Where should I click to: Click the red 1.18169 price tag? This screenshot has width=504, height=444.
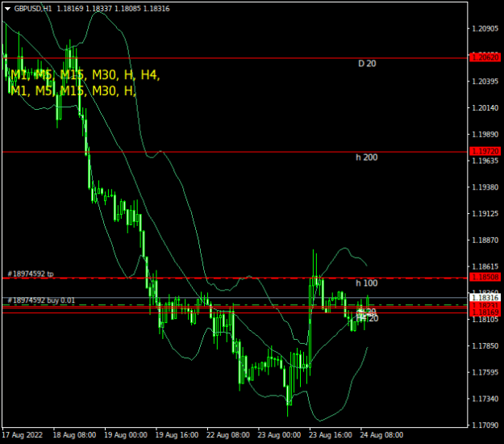(485, 312)
